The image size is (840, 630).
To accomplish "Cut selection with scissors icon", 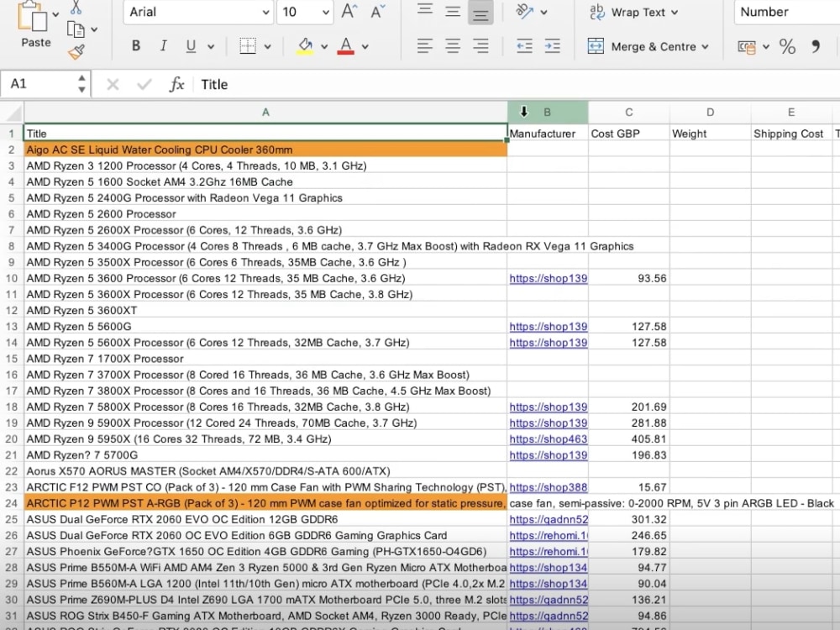I will point(76,7).
